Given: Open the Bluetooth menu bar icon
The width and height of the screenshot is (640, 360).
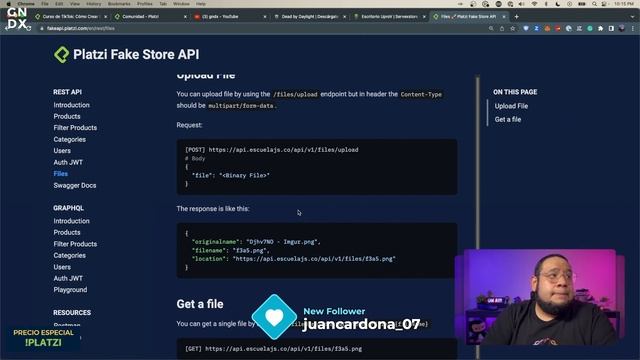Looking at the screenshot, I should click(x=546, y=4).
